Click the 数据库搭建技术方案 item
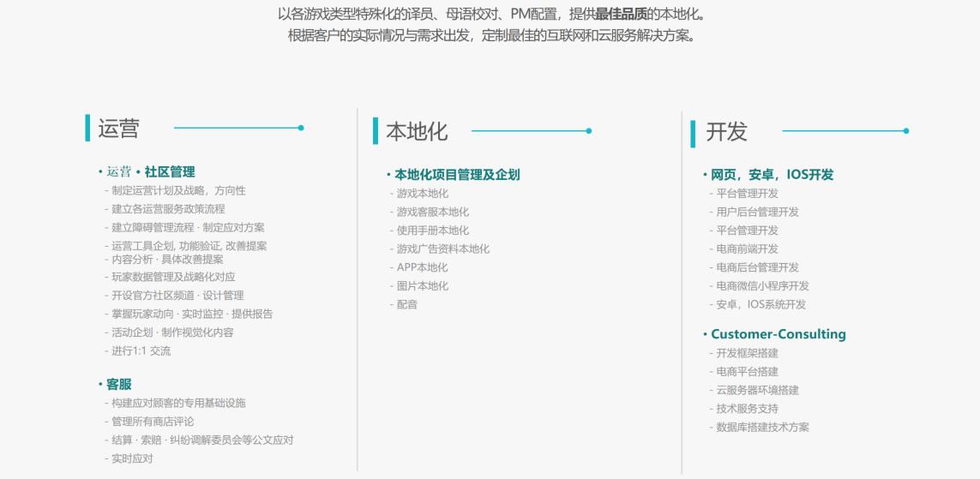Viewport: 980px width, 479px height. (x=762, y=427)
